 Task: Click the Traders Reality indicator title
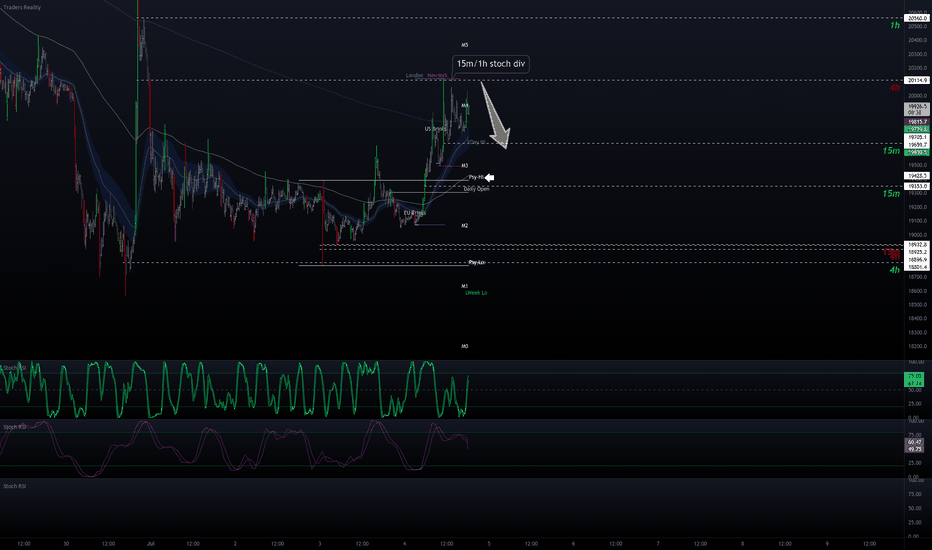22,7
